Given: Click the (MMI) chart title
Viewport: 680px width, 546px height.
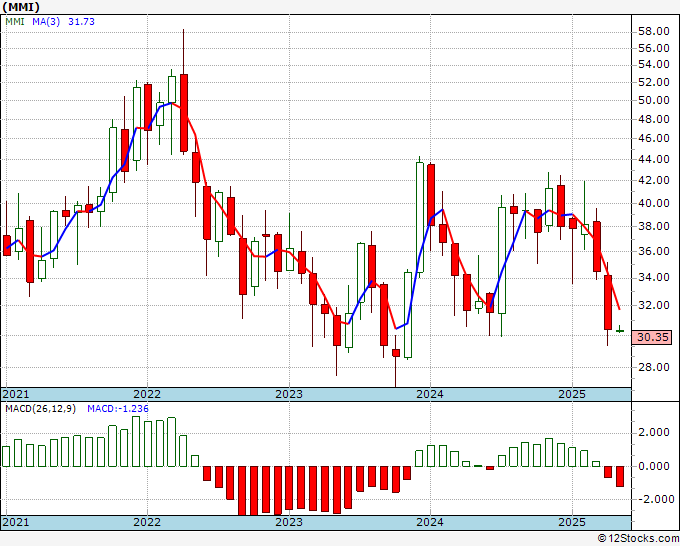Looking at the screenshot, I should coord(20,7).
